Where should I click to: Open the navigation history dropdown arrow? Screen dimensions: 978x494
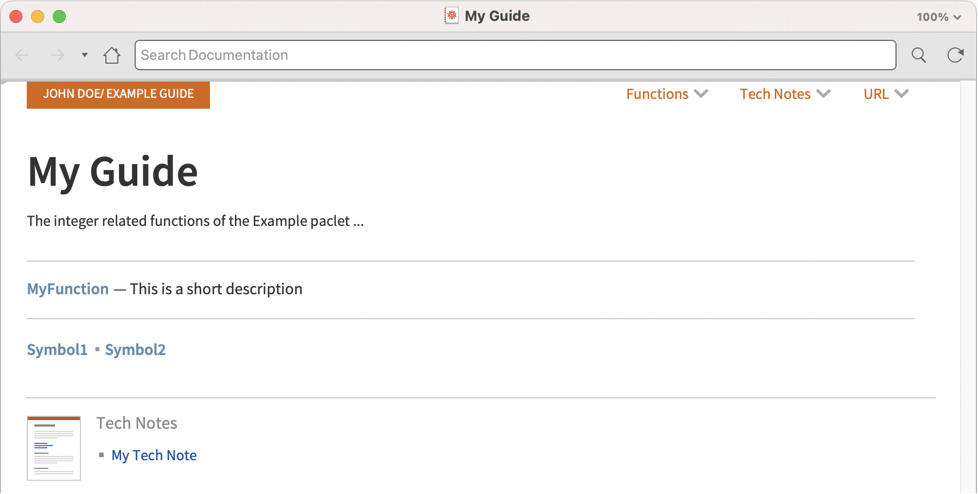click(x=85, y=55)
